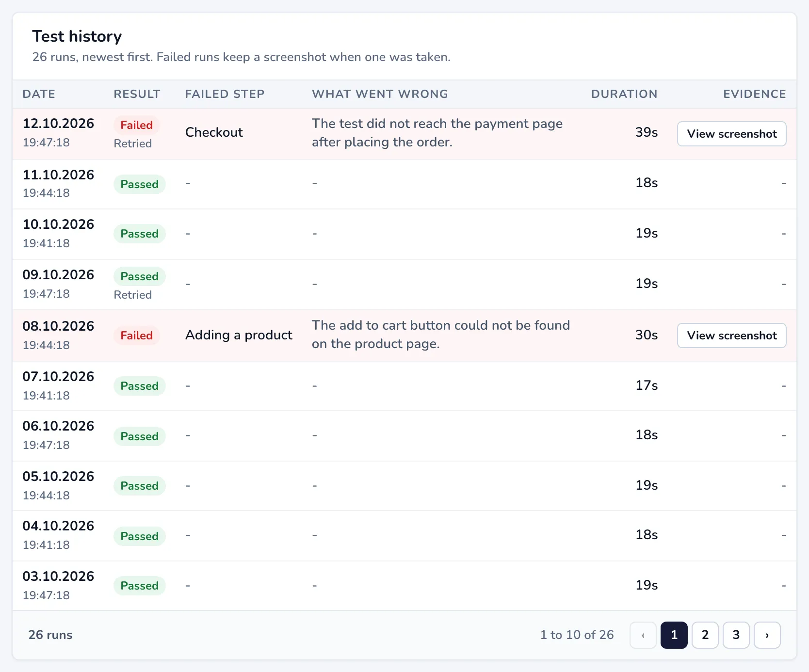Click the add to cart error message

(441, 335)
